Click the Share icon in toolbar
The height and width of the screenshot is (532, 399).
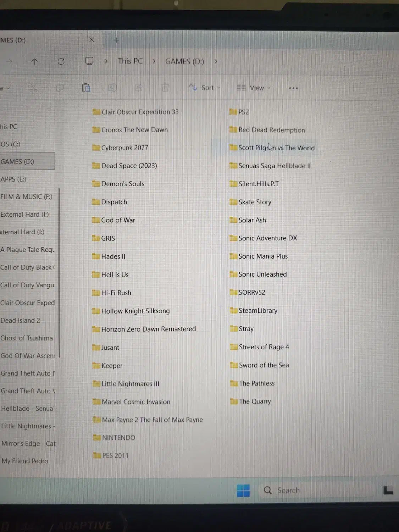(138, 88)
